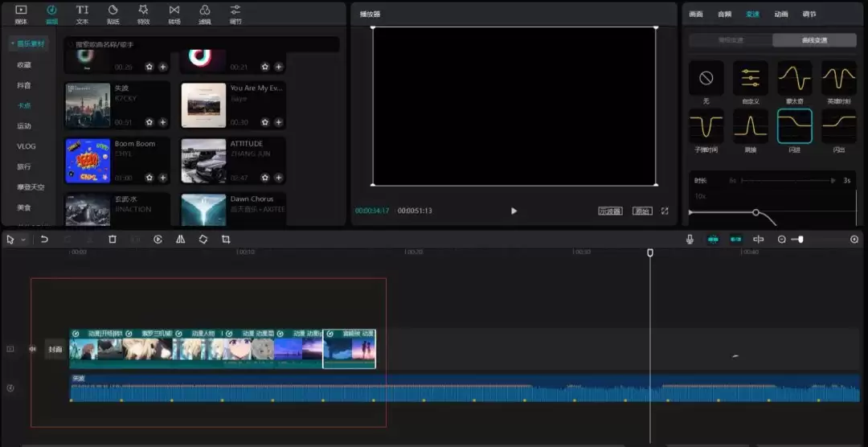Click the timeline zoom slider handle
The image size is (868, 447).
800,240
